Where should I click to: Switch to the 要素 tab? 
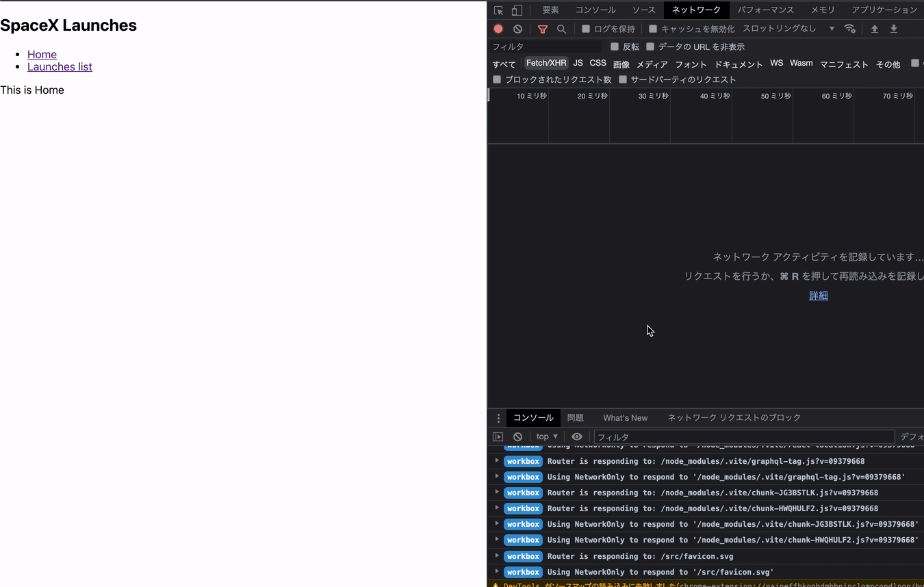pos(550,10)
